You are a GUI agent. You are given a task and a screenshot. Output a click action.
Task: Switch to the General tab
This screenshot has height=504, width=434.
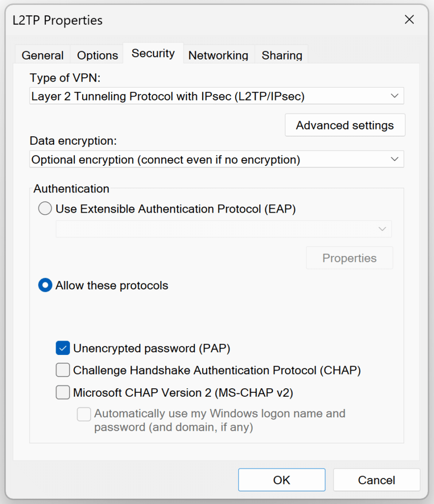pos(42,55)
